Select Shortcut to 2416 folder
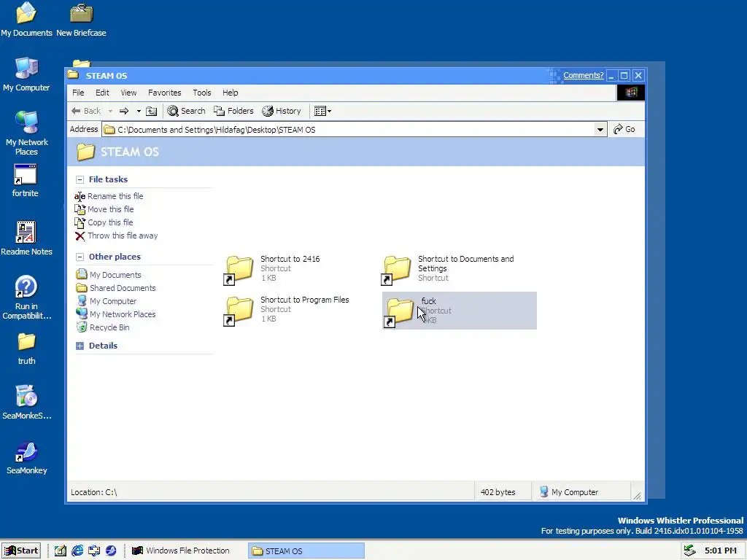This screenshot has height=560, width=747. click(x=272, y=269)
